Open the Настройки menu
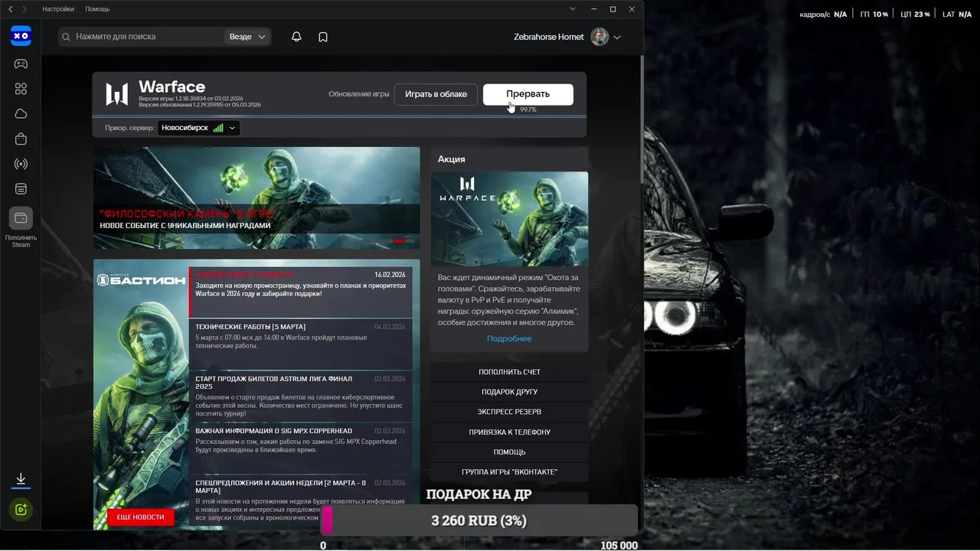Screen dimensions: 980x551 click(58, 9)
